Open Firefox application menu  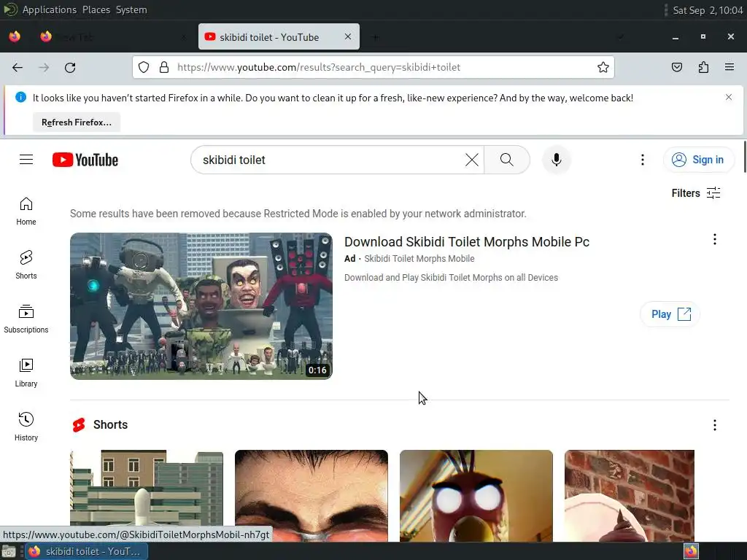(729, 68)
